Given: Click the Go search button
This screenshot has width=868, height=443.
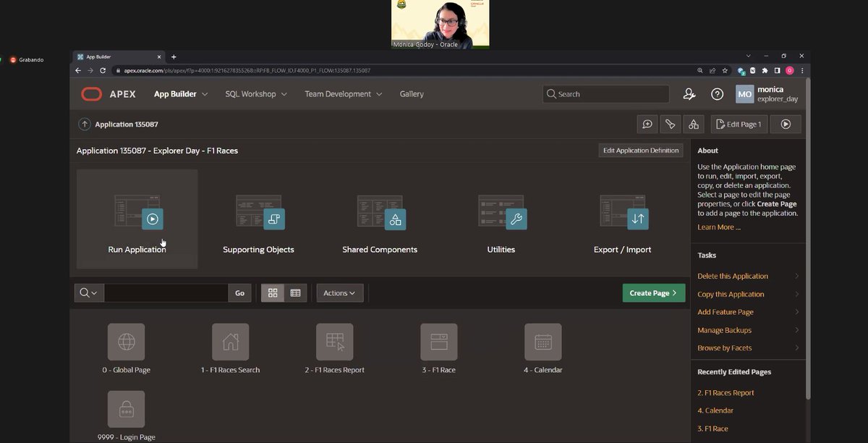Looking at the screenshot, I should 239,292.
